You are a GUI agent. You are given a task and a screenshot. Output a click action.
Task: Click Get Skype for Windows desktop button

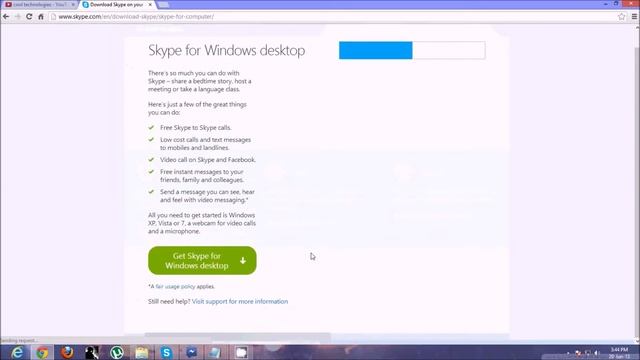[202, 260]
